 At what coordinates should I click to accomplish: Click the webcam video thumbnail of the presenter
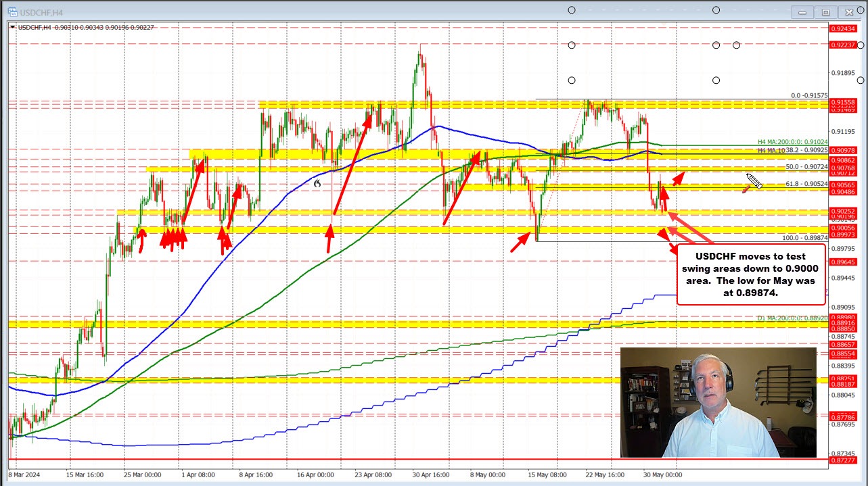coord(718,402)
